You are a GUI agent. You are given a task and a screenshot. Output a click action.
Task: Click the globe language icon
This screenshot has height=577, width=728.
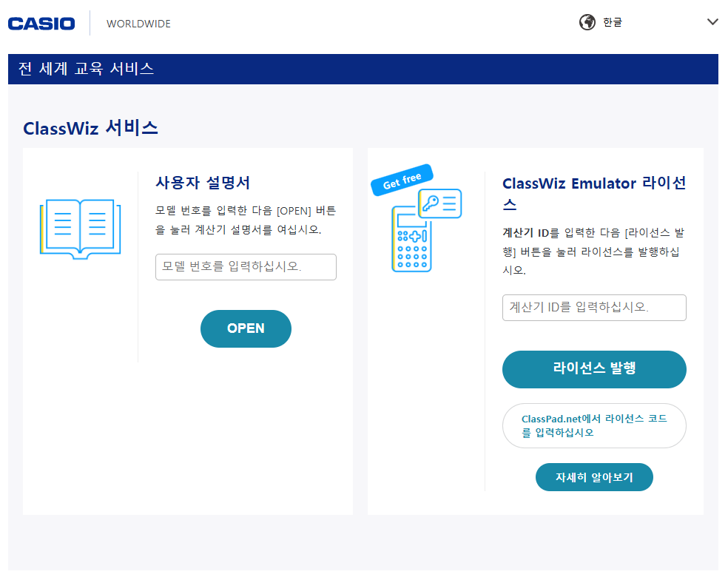587,22
